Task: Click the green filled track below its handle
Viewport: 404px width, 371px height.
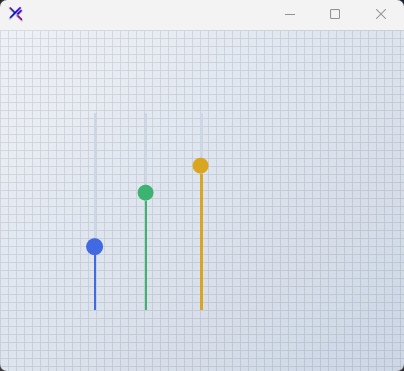Action: pos(146,255)
